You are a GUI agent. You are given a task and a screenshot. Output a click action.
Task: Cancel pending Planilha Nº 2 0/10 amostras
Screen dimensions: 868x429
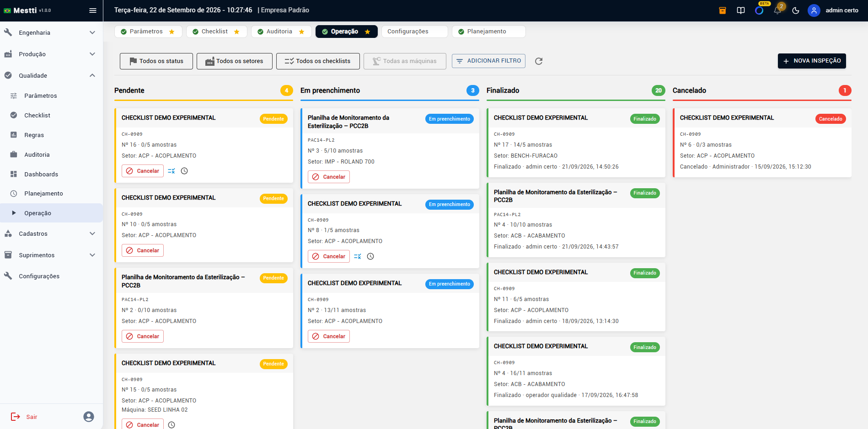pyautogui.click(x=143, y=336)
